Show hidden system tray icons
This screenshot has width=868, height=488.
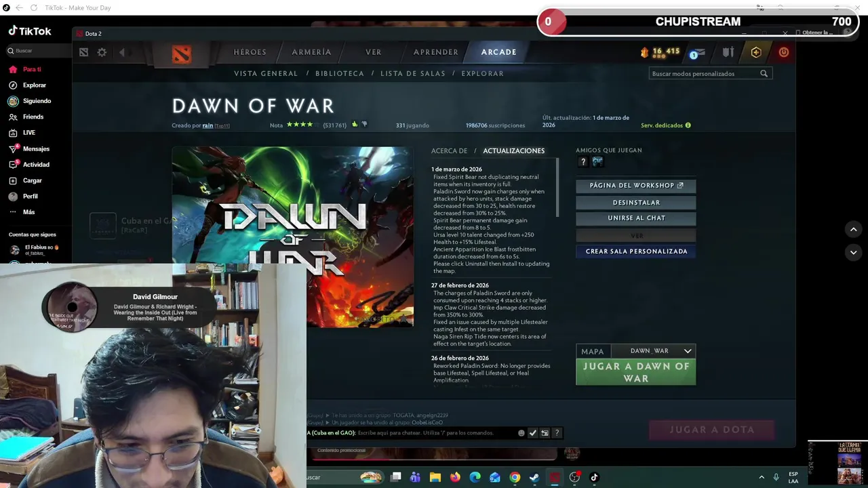761,477
